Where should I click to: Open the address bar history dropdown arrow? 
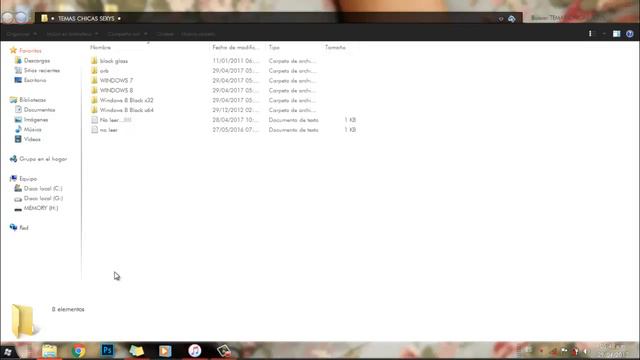pyautogui.click(x=501, y=19)
